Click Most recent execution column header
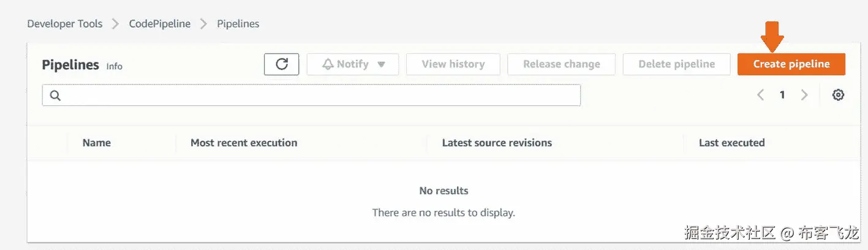This screenshot has width=868, height=250. (x=244, y=143)
